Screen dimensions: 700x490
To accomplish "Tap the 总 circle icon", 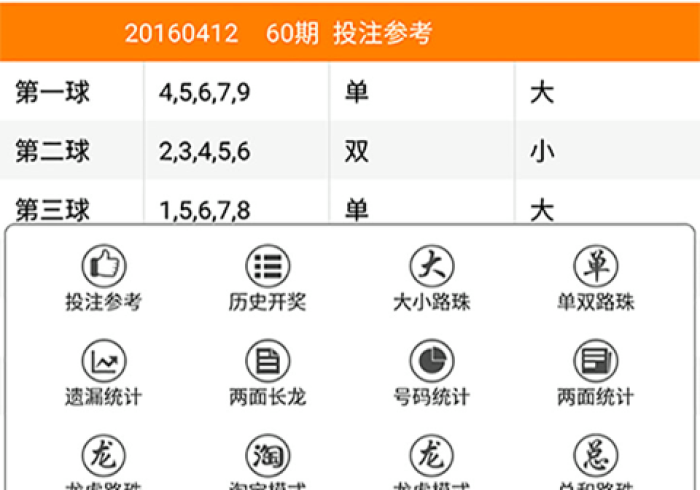I will [x=595, y=455].
